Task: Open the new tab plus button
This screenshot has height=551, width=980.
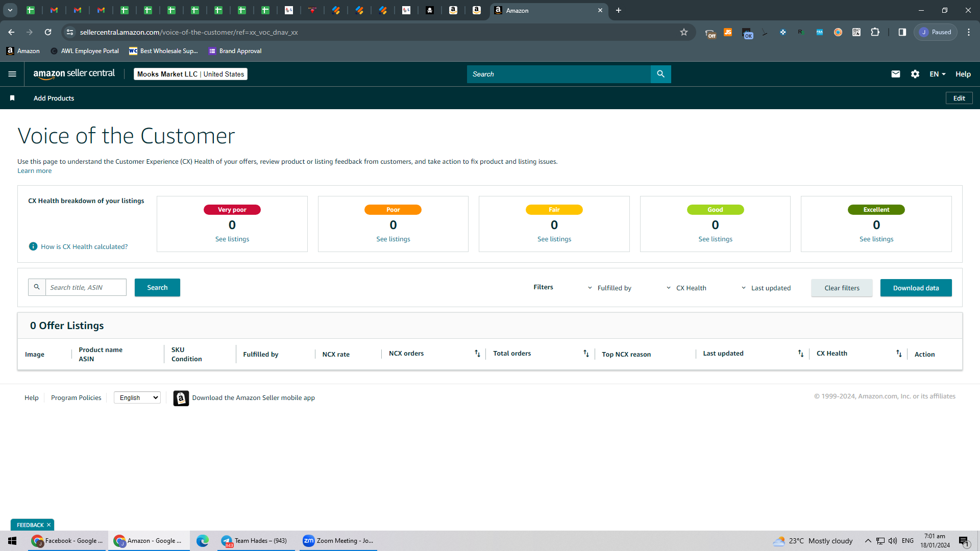Action: (618, 10)
